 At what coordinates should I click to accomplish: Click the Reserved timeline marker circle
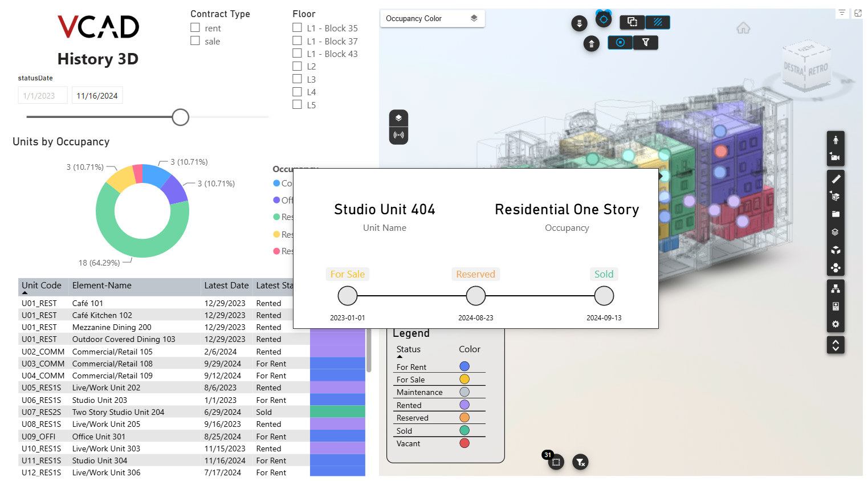[476, 296]
